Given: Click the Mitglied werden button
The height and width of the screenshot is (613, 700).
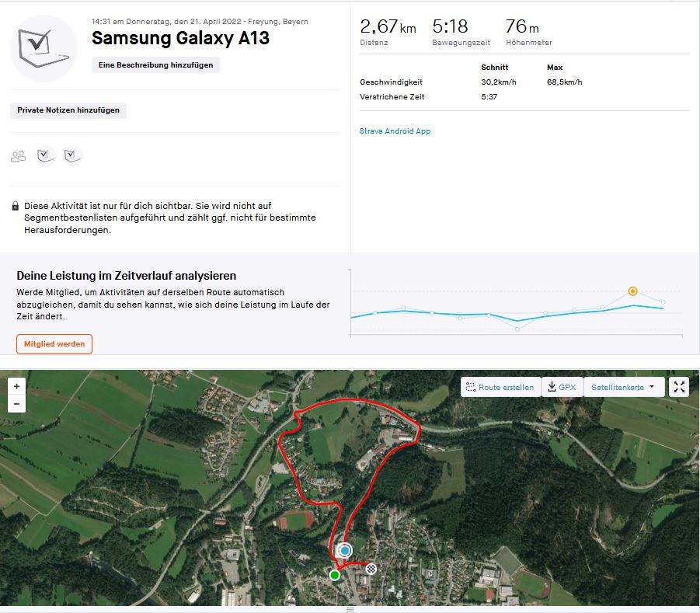Looking at the screenshot, I should [x=54, y=343].
